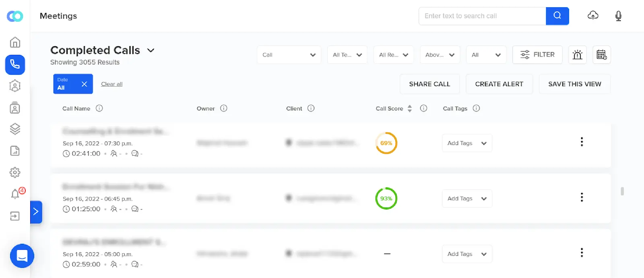Open the layers stack sidebar icon
This screenshot has height=278, width=644.
[15, 129]
